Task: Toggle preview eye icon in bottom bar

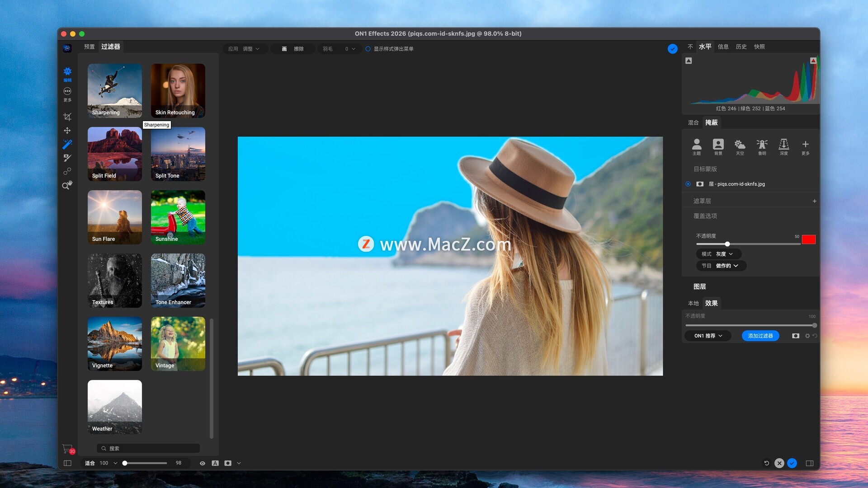Action: (x=203, y=463)
